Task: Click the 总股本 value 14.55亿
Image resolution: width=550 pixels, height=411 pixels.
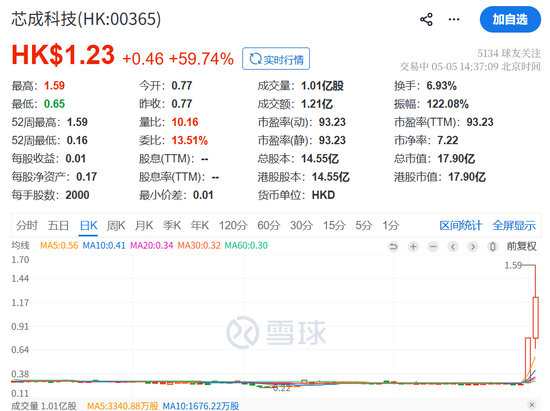Action: pyautogui.click(x=320, y=159)
